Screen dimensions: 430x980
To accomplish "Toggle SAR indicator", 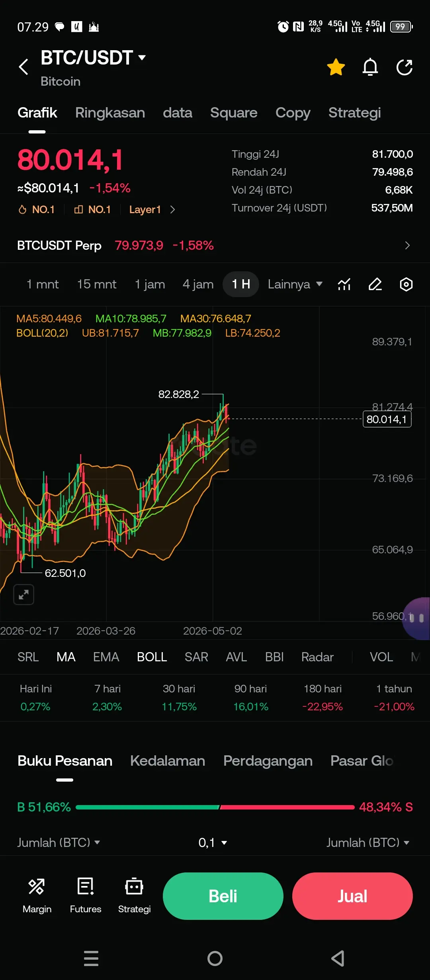I will click(x=196, y=657).
